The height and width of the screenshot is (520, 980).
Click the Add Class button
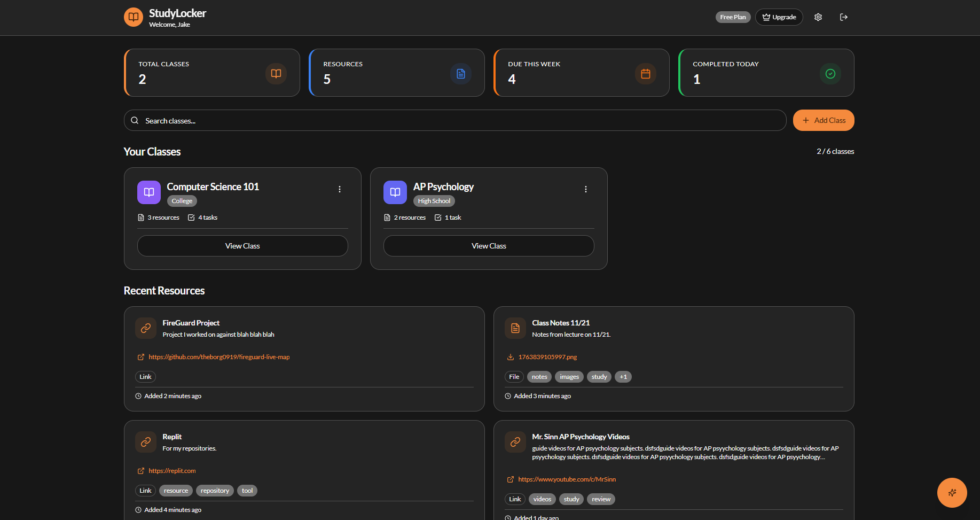[x=823, y=120]
